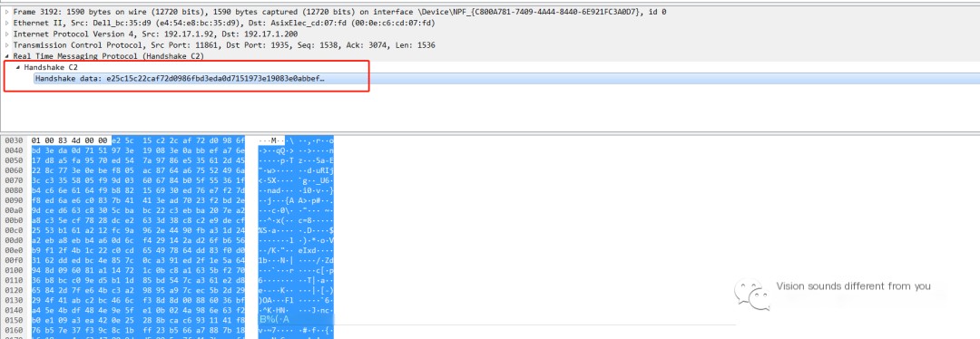980x339 pixels.
Task: Select Internet Protocol Version 4 line
Action: click(156, 34)
